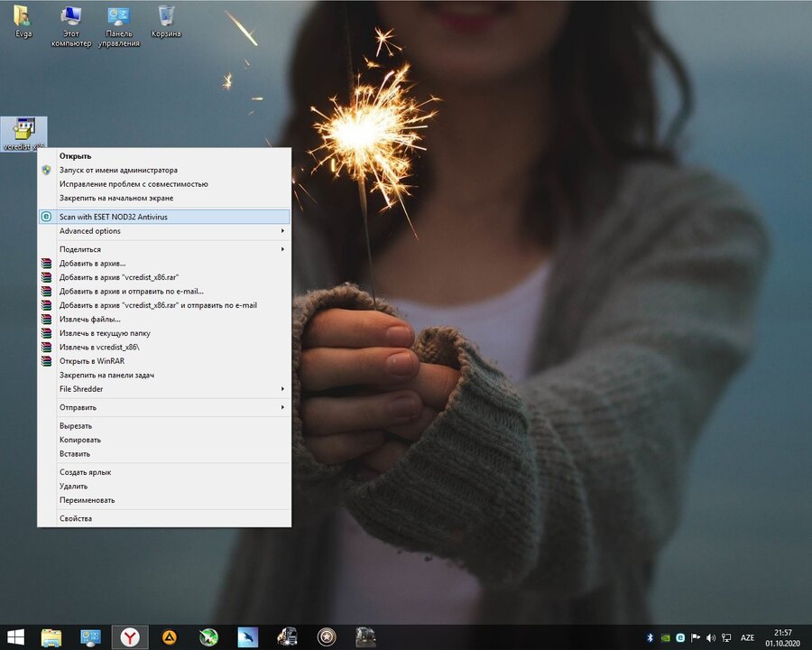Select Свойства in the context menu

click(76, 519)
